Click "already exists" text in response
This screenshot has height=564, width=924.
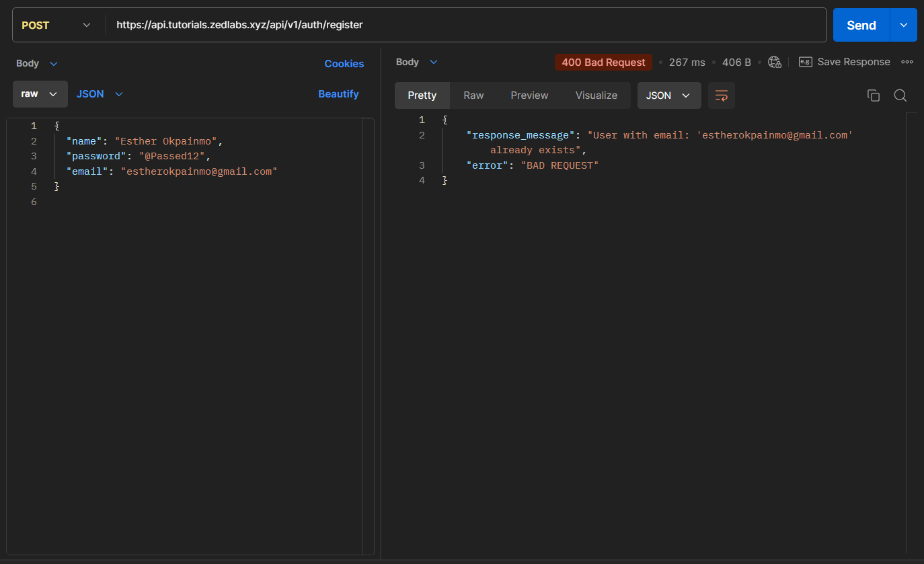(x=532, y=150)
